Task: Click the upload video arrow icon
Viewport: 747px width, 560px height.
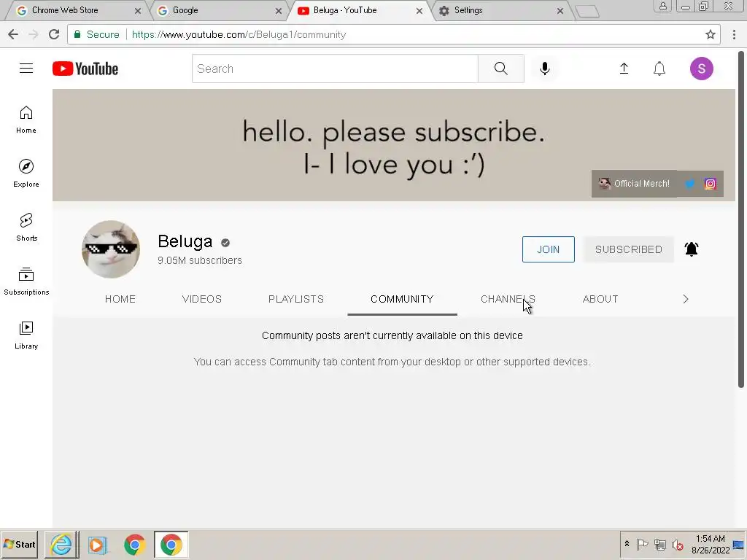Action: tap(624, 69)
